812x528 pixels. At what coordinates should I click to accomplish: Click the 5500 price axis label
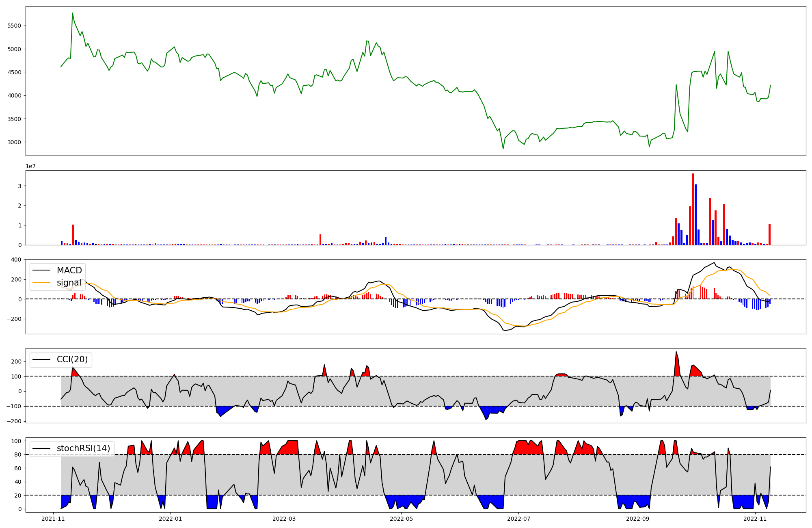pos(14,26)
